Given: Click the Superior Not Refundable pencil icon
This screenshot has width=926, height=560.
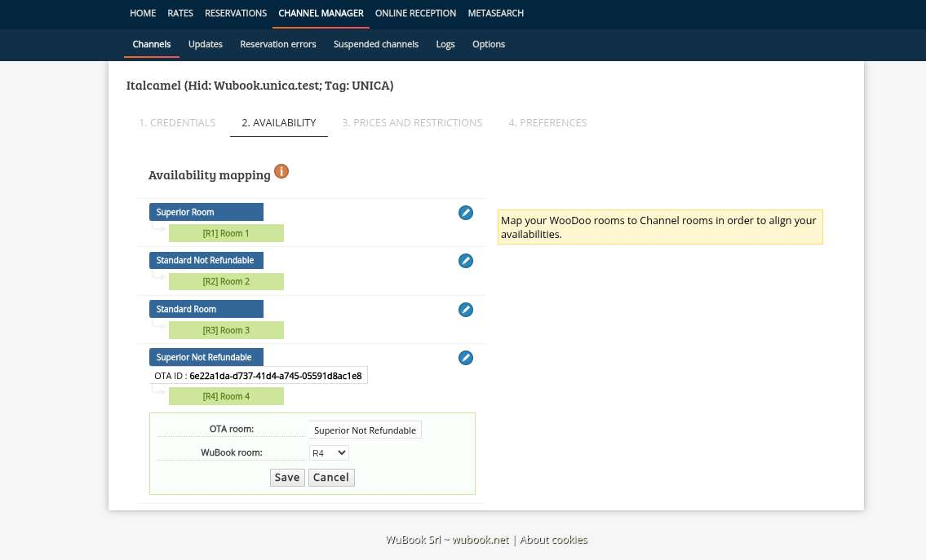Looking at the screenshot, I should tap(465, 358).
